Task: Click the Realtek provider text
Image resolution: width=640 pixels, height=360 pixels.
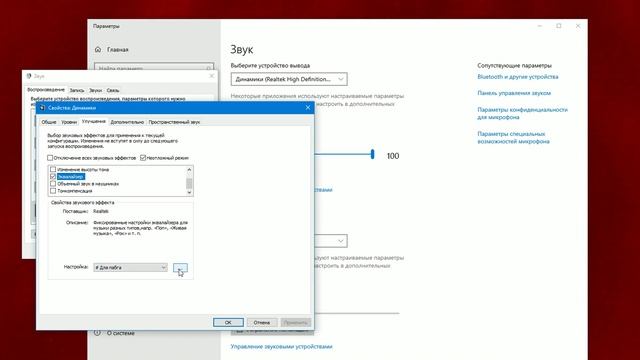Action: click(101, 211)
